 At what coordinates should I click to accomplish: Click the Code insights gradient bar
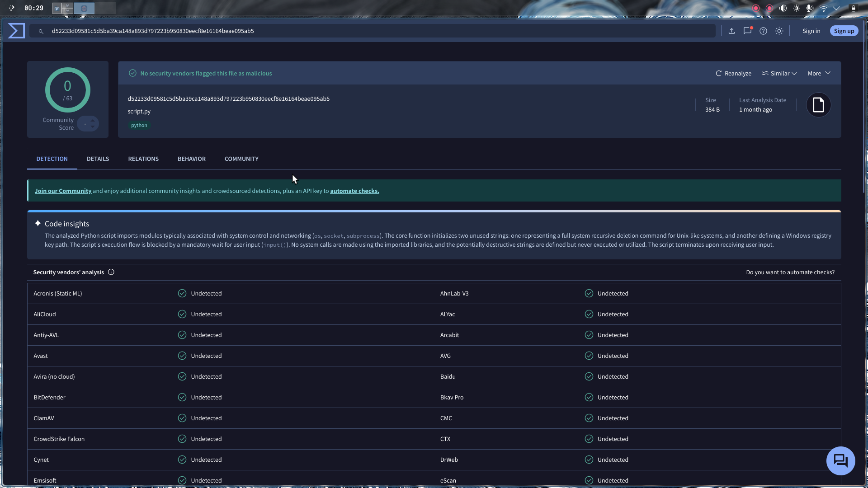[434, 210]
